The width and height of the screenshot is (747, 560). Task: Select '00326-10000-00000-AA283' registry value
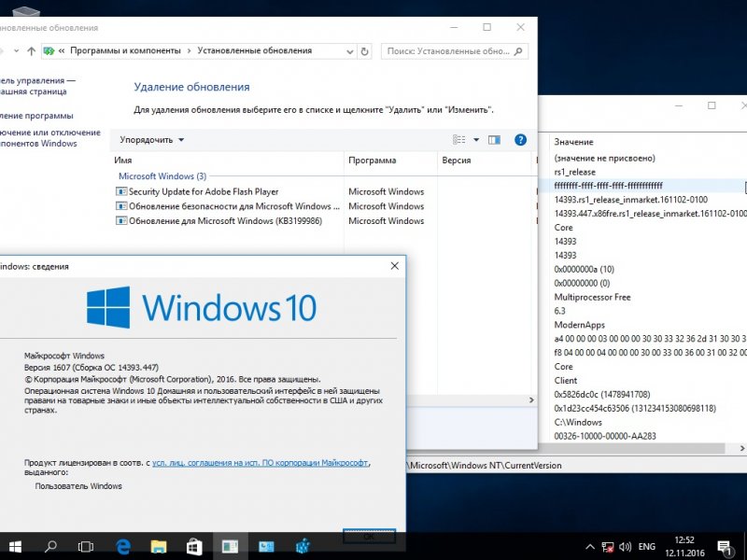(605, 436)
